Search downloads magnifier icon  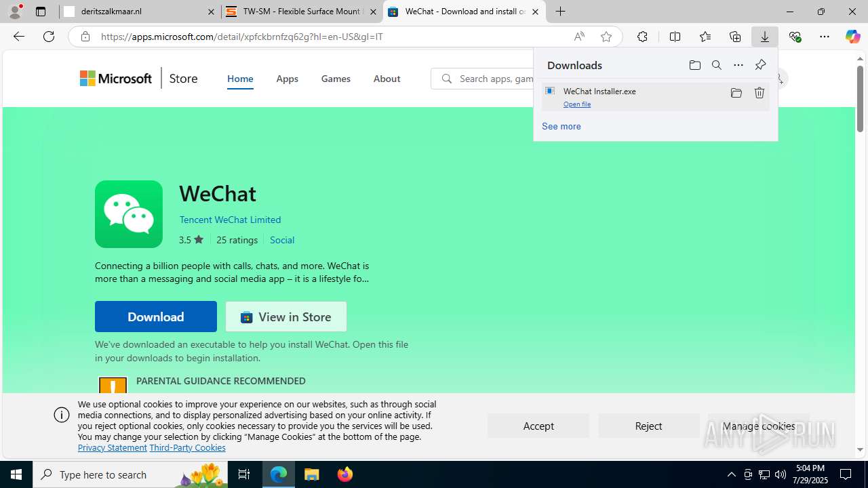717,65
